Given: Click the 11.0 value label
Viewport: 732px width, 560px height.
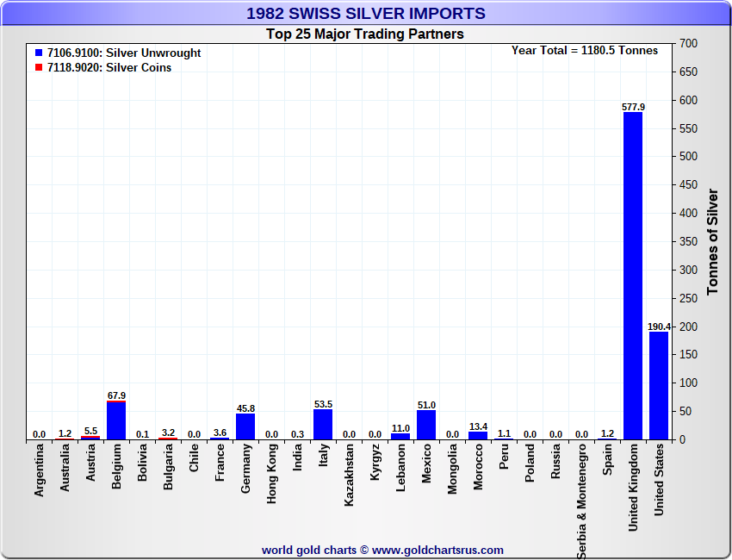Looking at the screenshot, I should [400, 428].
